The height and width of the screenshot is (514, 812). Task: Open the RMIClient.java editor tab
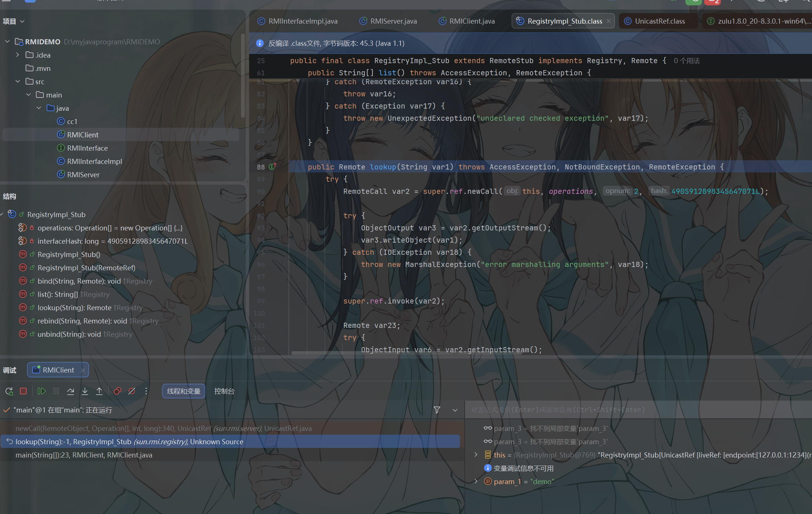[467, 21]
